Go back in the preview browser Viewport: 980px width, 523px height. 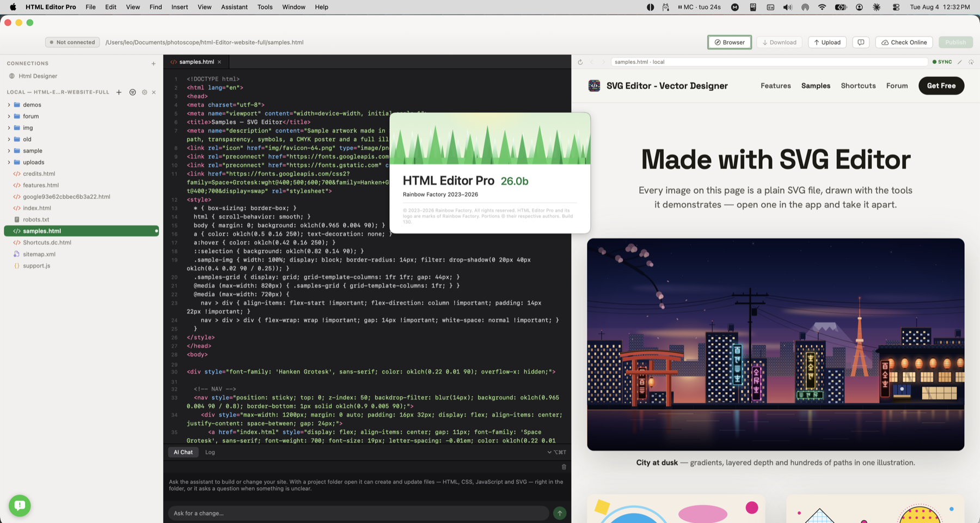pos(592,62)
